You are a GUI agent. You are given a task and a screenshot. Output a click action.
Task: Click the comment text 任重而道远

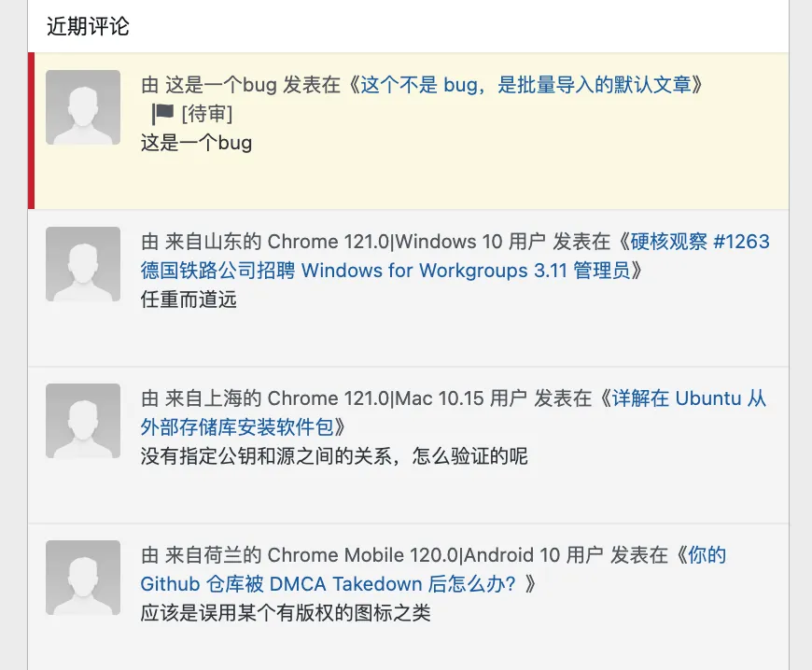pyautogui.click(x=183, y=300)
